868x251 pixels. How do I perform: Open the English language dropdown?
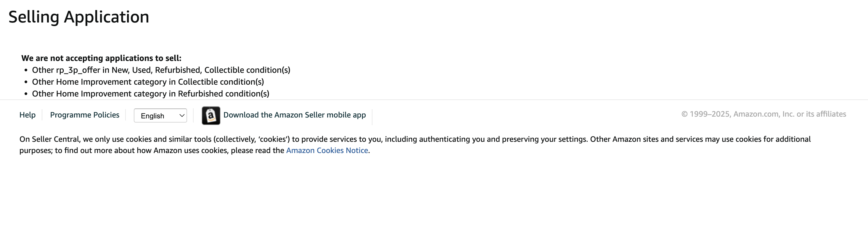click(160, 115)
